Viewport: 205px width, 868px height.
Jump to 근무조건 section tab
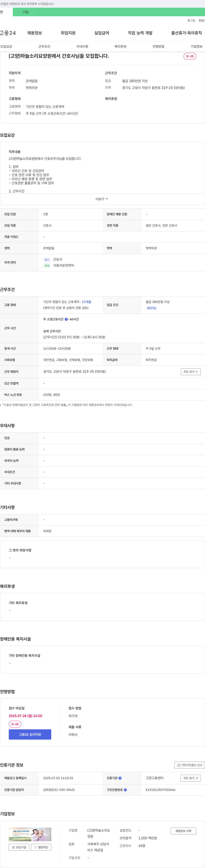pos(44,46)
